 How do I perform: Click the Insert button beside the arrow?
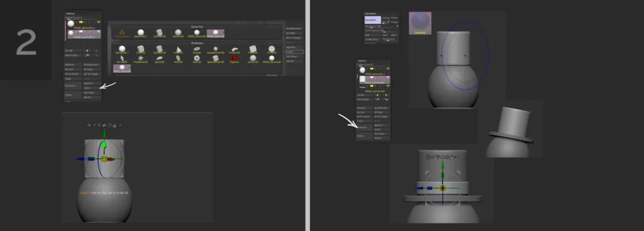pos(91,88)
